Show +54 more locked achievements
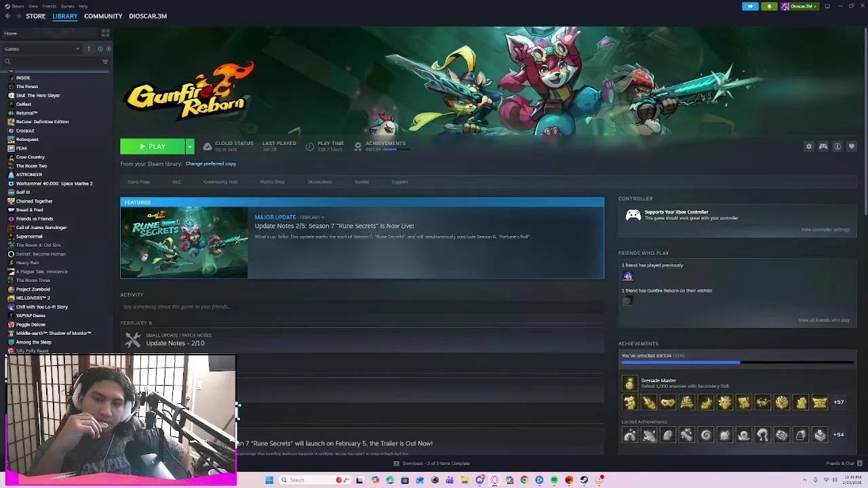The height and width of the screenshot is (488, 868). 839,435
